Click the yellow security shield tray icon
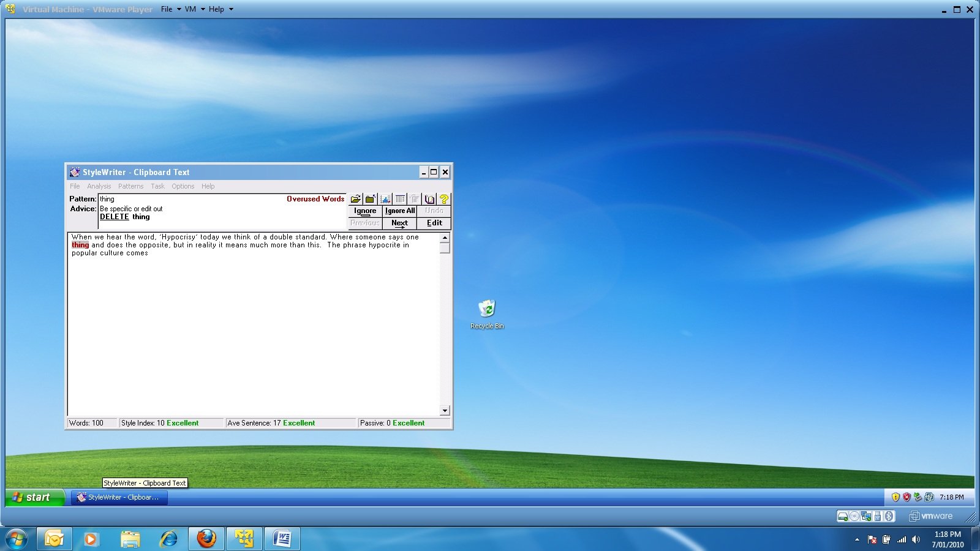980x551 pixels. pyautogui.click(x=895, y=497)
